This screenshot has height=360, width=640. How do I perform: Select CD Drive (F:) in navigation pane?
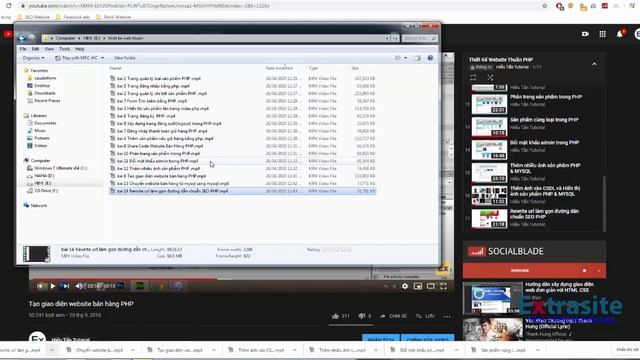click(46, 191)
